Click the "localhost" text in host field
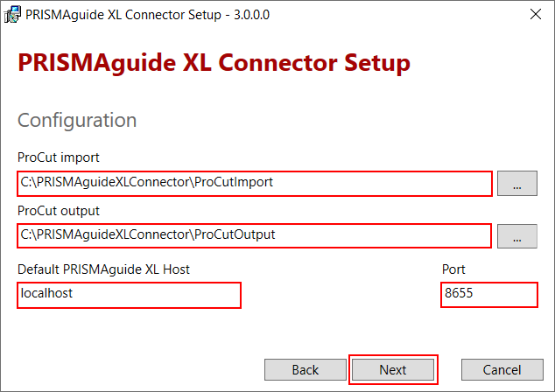 click(47, 294)
